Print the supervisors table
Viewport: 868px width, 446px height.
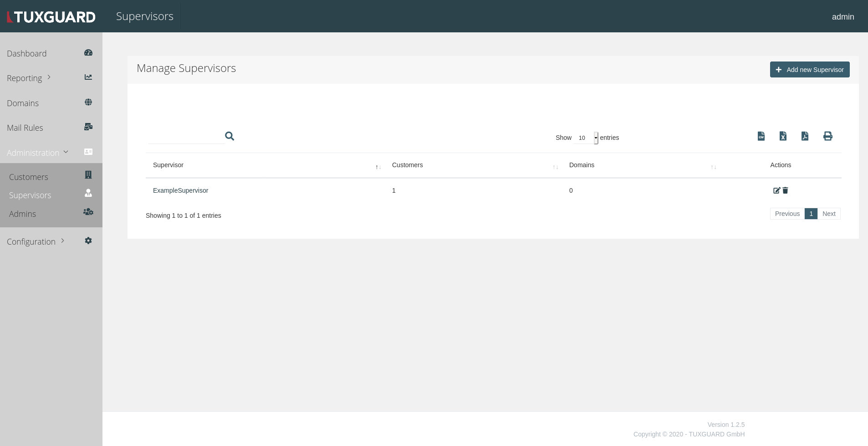point(827,136)
